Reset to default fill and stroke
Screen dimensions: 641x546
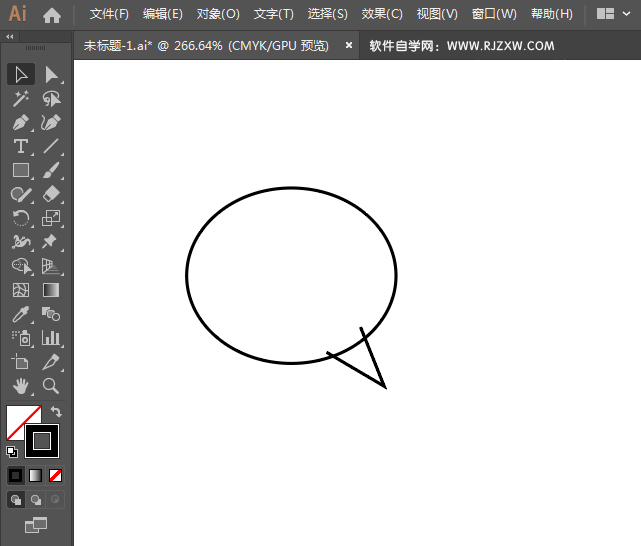11,451
